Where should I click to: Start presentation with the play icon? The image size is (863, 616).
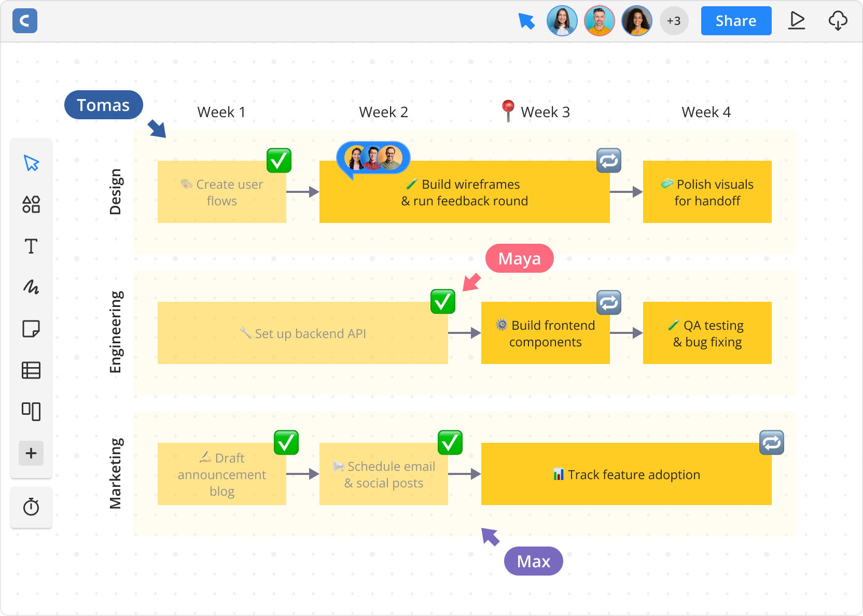pos(797,21)
